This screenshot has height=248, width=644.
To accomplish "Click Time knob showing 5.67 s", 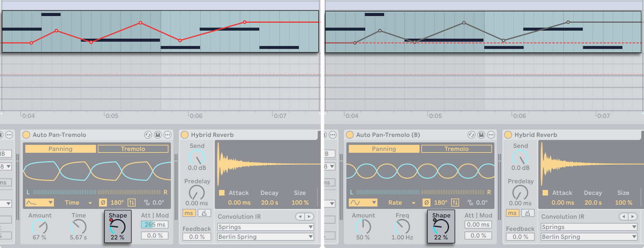I will click(79, 227).
